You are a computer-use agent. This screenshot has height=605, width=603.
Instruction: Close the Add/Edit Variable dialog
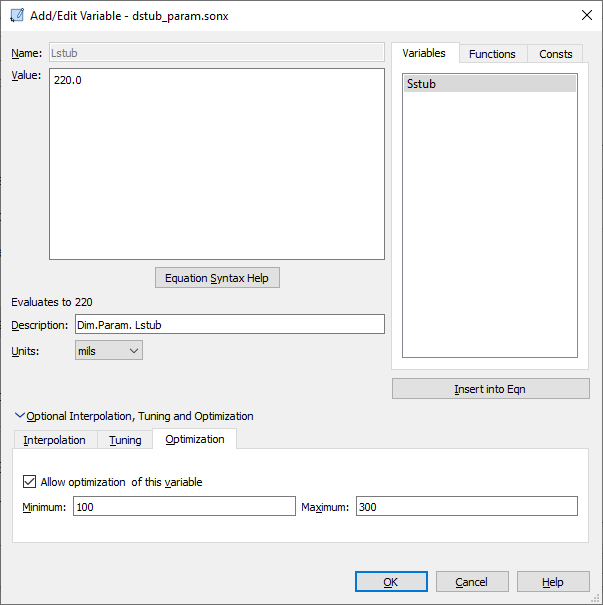pyautogui.click(x=585, y=14)
